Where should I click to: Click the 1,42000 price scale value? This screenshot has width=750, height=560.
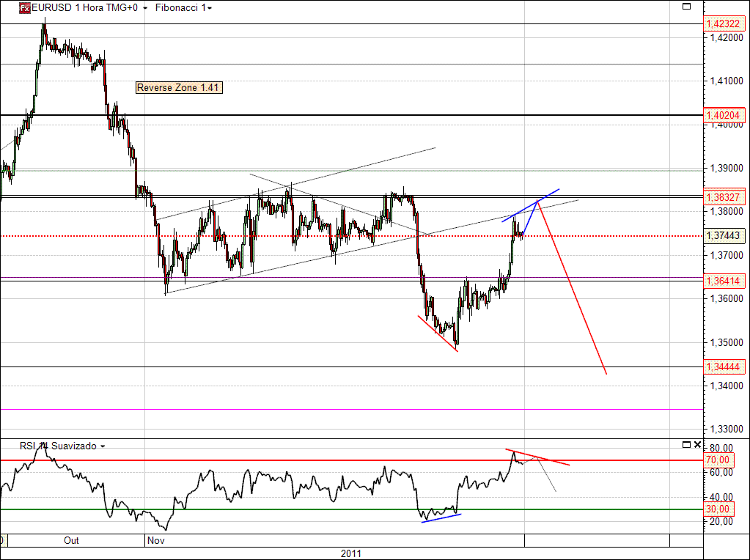(727, 37)
